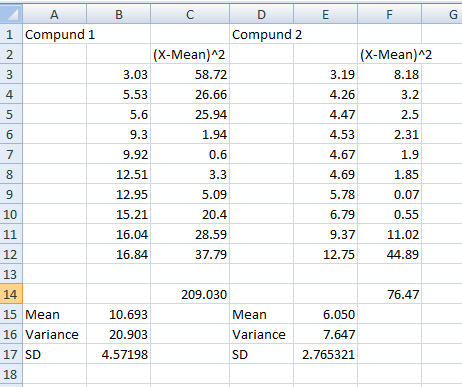Select row 14 header
462x387 pixels.
point(11,294)
